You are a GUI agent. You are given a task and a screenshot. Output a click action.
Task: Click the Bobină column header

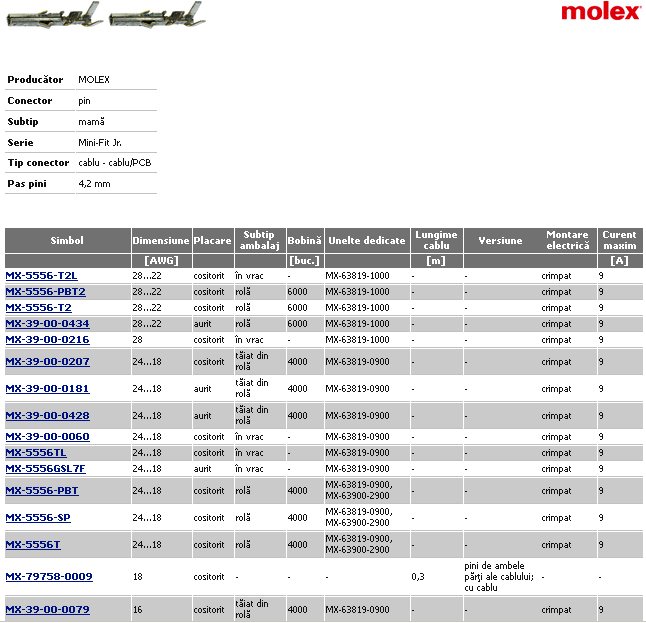(305, 241)
